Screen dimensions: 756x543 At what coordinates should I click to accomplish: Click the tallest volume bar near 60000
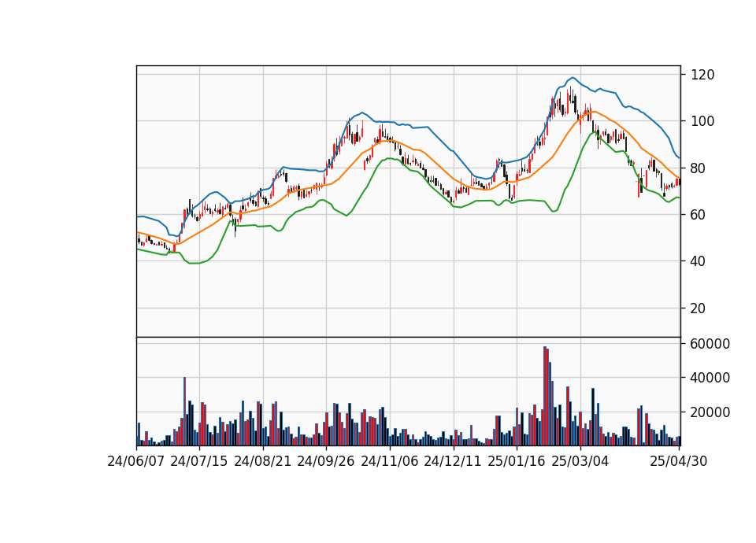pyautogui.click(x=545, y=396)
